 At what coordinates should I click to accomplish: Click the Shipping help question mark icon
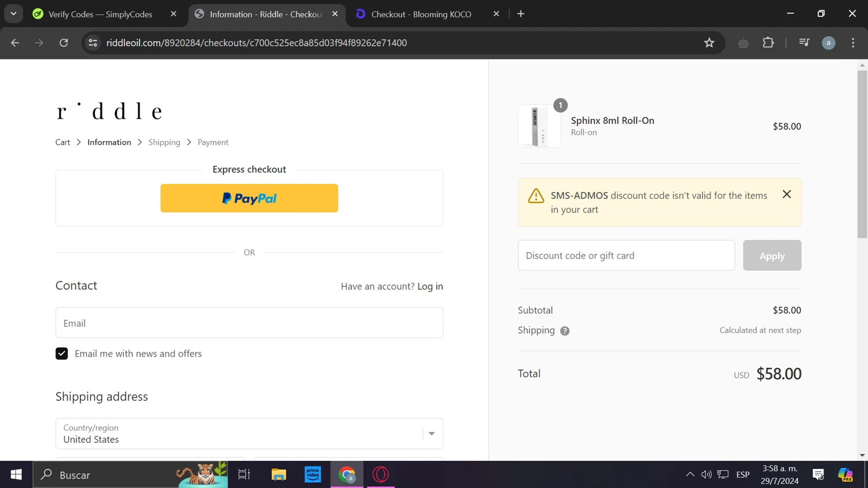click(x=565, y=331)
